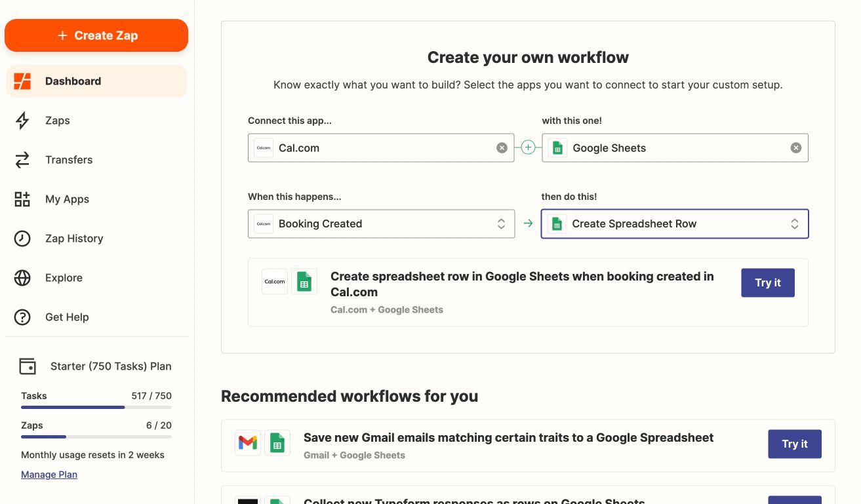Open the Manage Plan link
The height and width of the screenshot is (504, 861).
(49, 474)
